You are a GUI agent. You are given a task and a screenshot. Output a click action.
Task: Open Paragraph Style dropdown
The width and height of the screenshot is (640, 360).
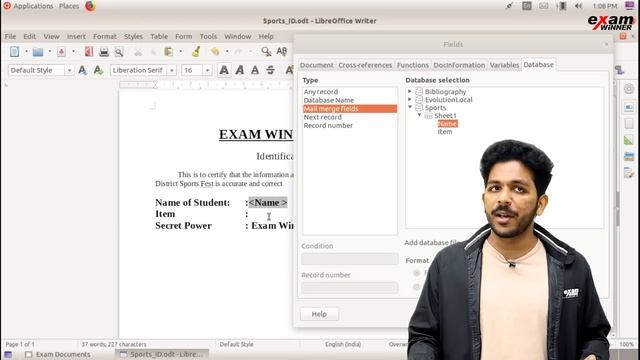(x=69, y=70)
